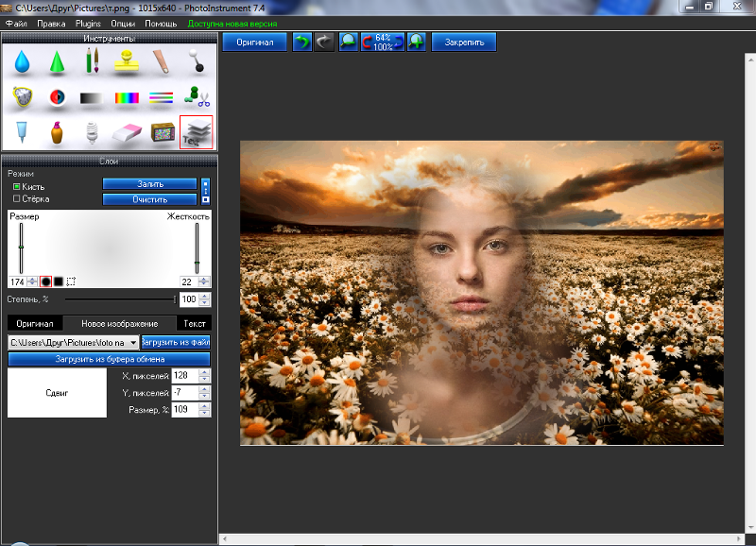Adjust the Степень percent stepper
Image resolution: width=756 pixels, height=546 pixels.
204,299
